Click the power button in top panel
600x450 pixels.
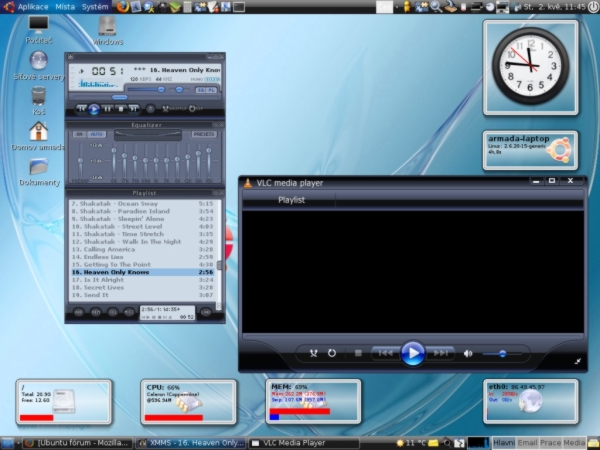click(593, 7)
